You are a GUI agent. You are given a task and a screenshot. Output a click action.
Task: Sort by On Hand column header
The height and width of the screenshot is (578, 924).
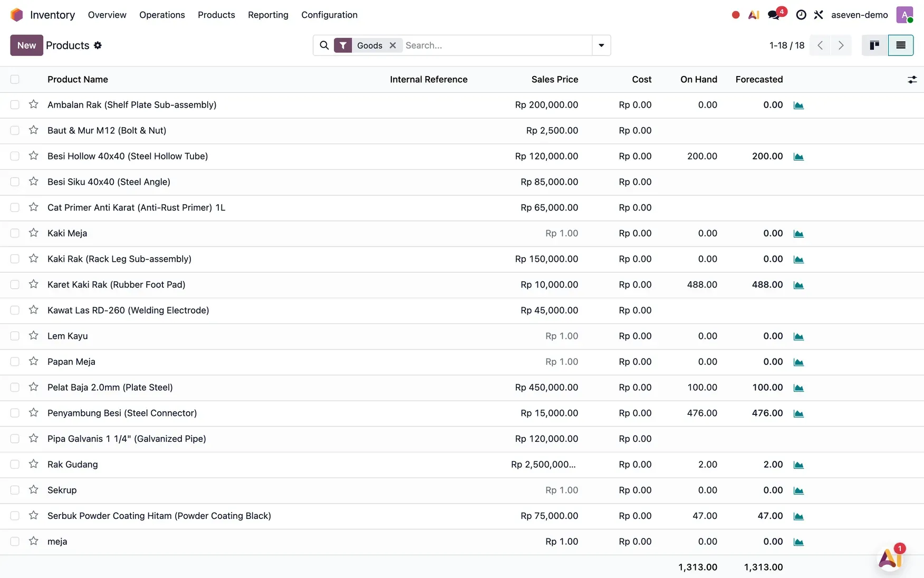[x=699, y=79]
